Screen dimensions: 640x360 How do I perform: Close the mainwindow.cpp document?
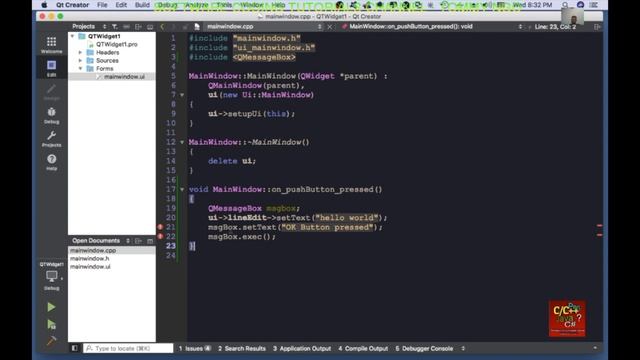[329, 27]
